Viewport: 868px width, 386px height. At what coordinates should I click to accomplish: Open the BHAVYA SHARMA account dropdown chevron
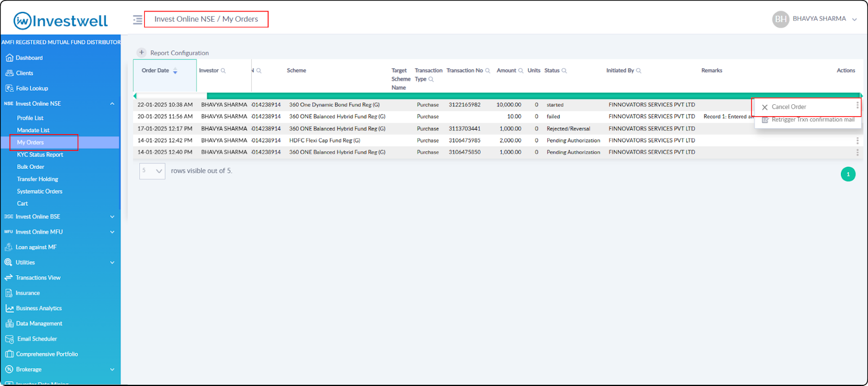point(854,20)
